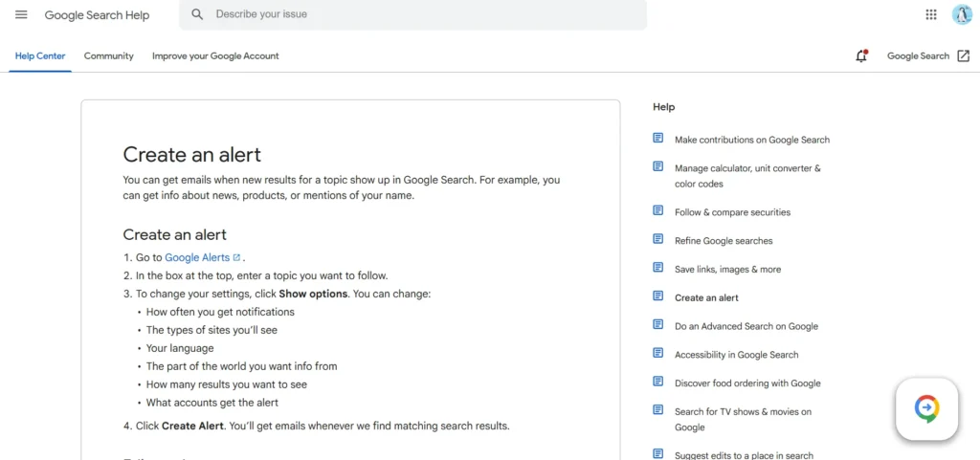980x460 pixels.
Task: Click the bullet What accounts get the alert
Action: pyautogui.click(x=212, y=403)
